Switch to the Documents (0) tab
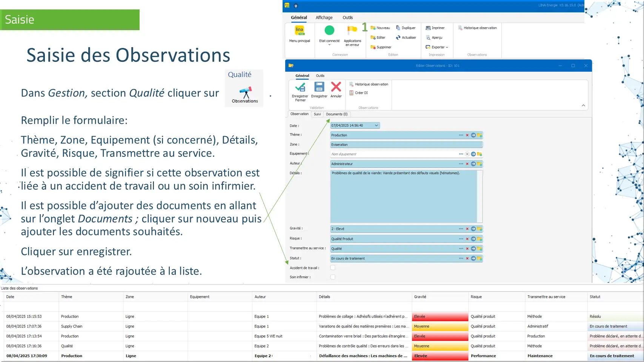 pos(337,114)
